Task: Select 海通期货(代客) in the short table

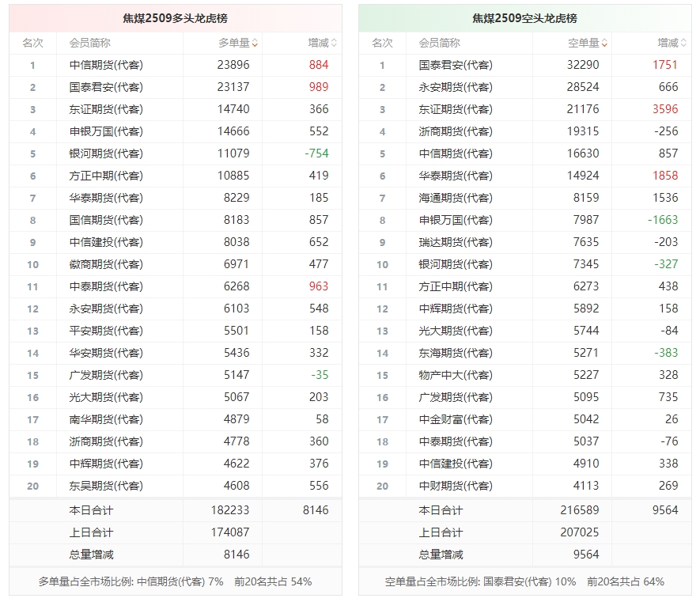Action: 456,198
